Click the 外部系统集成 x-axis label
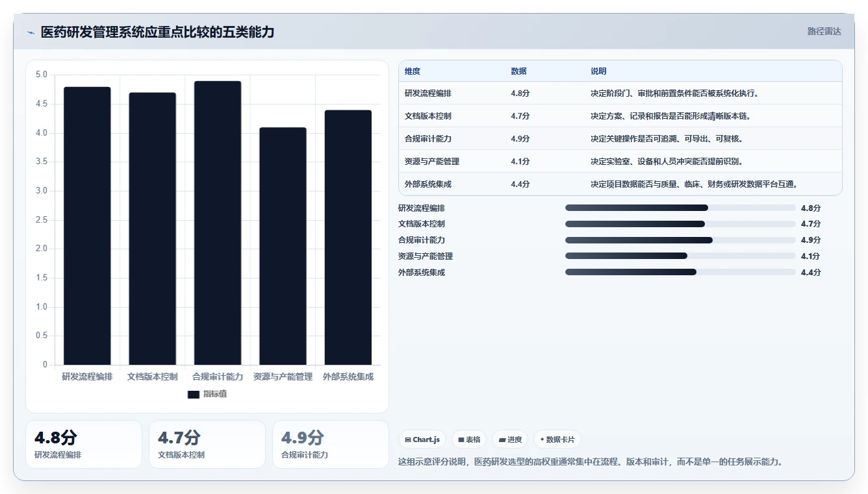The height and width of the screenshot is (494, 868). click(348, 377)
